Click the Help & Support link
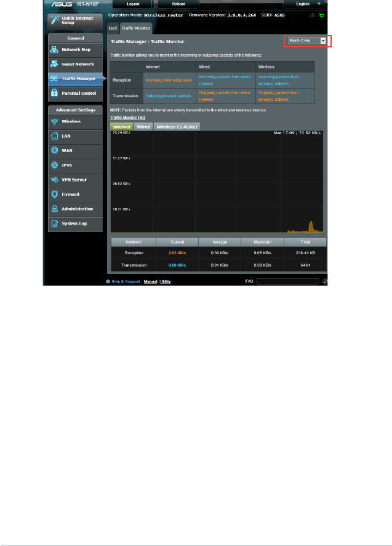 click(x=126, y=281)
